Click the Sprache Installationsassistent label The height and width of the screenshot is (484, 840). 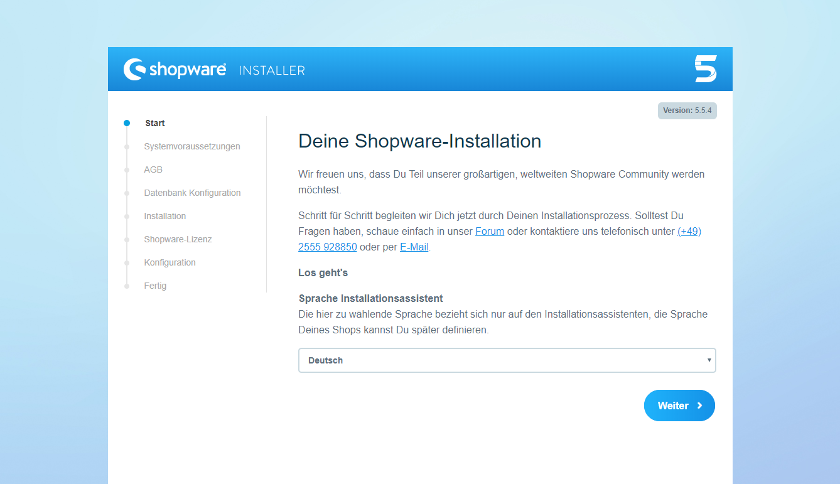[x=371, y=299]
